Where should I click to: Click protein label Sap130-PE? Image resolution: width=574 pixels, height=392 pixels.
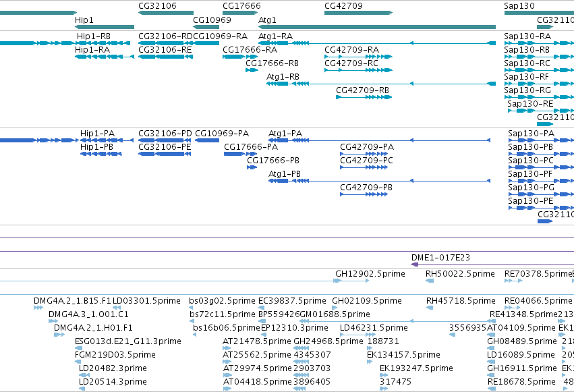pyautogui.click(x=530, y=201)
